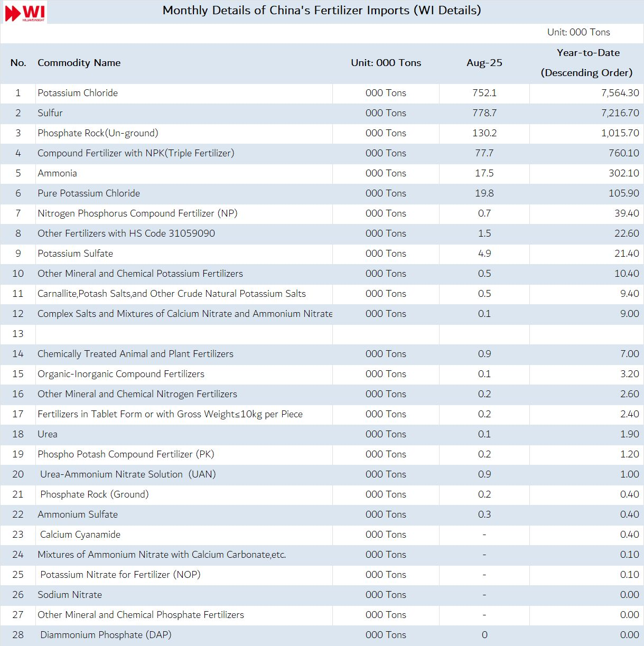Image resolution: width=644 pixels, height=646 pixels.
Task: Click Sulfur's Aug-25 value 778.7
Action: 484,113
